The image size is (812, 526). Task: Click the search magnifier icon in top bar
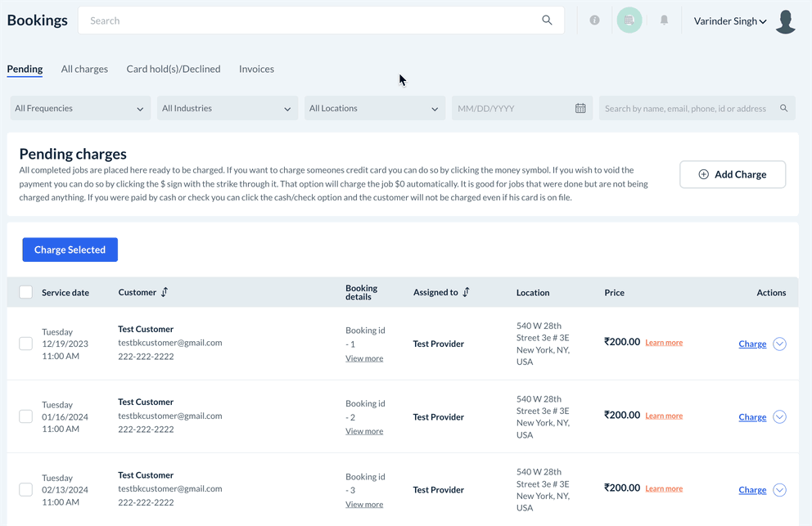pos(547,20)
